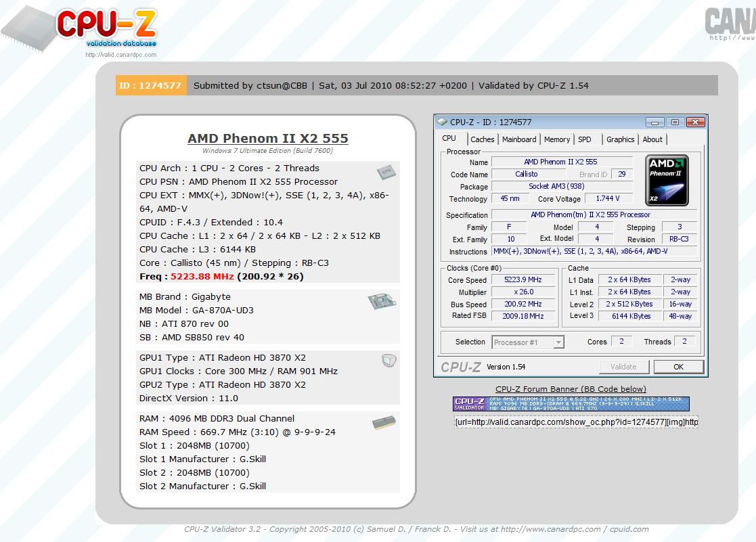Switch to the Caches tab
Viewport: 756px width, 542px height.
tap(483, 139)
